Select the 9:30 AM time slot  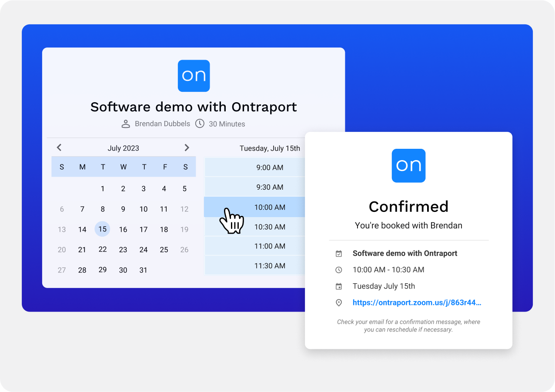(254, 187)
